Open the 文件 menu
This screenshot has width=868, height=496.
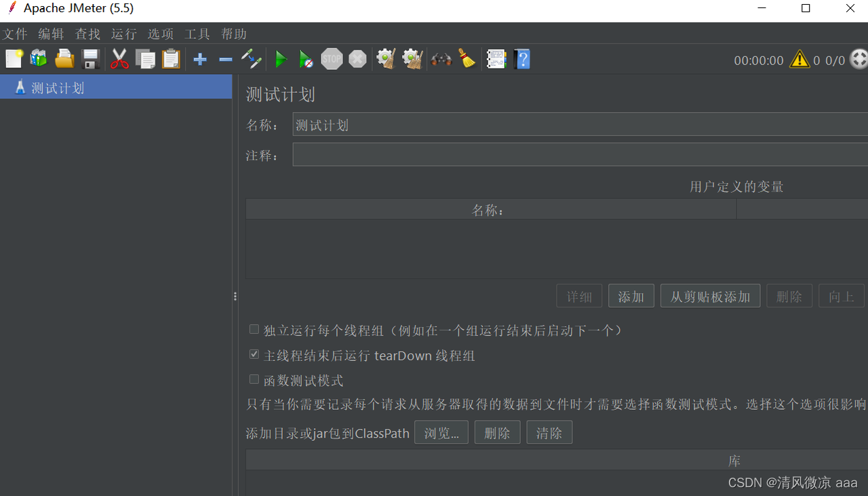pos(15,34)
